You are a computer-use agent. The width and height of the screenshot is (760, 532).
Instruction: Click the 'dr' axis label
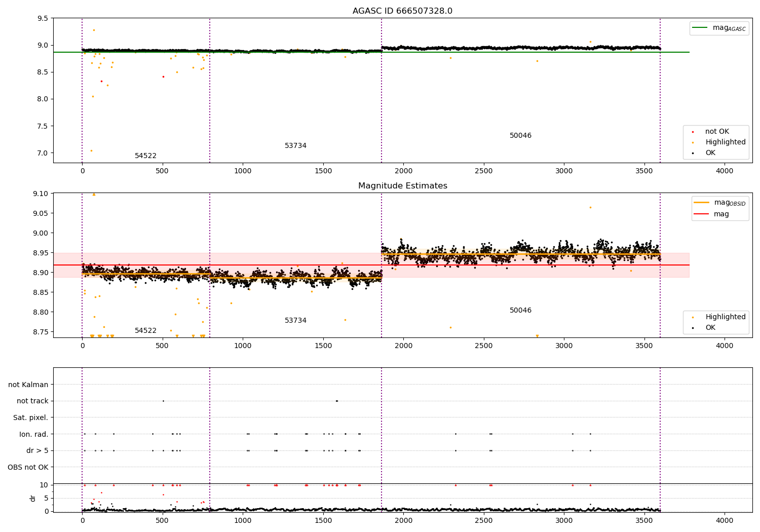(x=33, y=498)
